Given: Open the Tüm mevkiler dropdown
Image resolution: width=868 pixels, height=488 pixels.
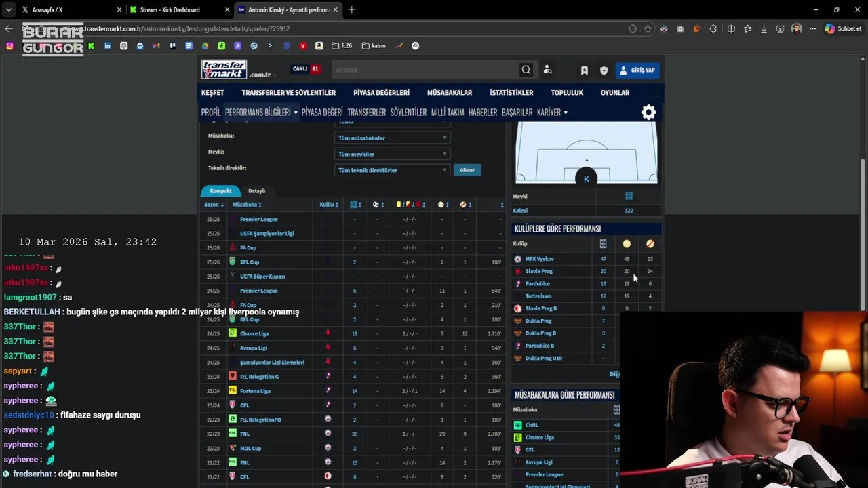Looking at the screenshot, I should pos(392,154).
